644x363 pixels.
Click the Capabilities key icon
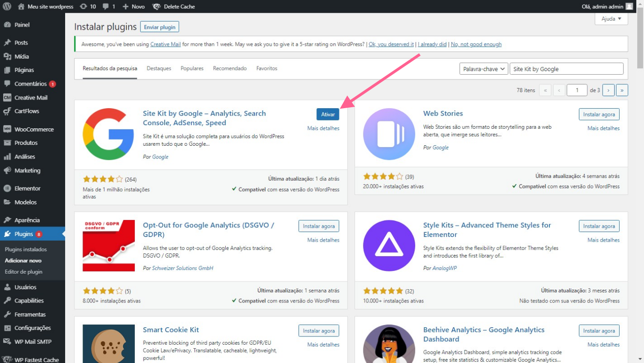[x=7, y=301]
